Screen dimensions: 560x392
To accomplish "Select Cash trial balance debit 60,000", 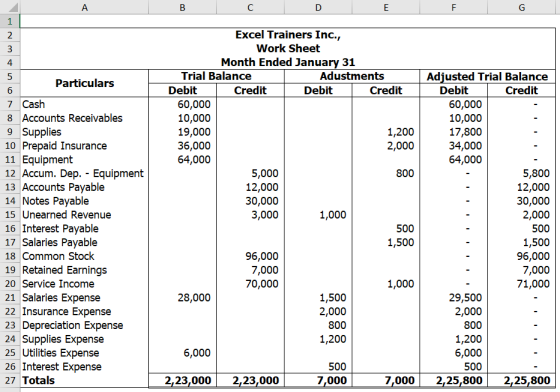I will (182, 104).
